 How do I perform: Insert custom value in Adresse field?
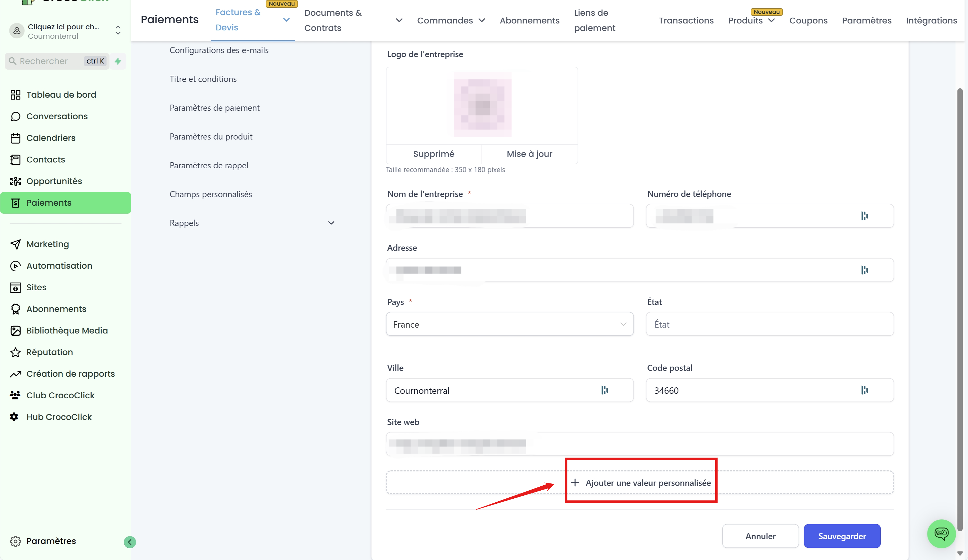coord(864,270)
